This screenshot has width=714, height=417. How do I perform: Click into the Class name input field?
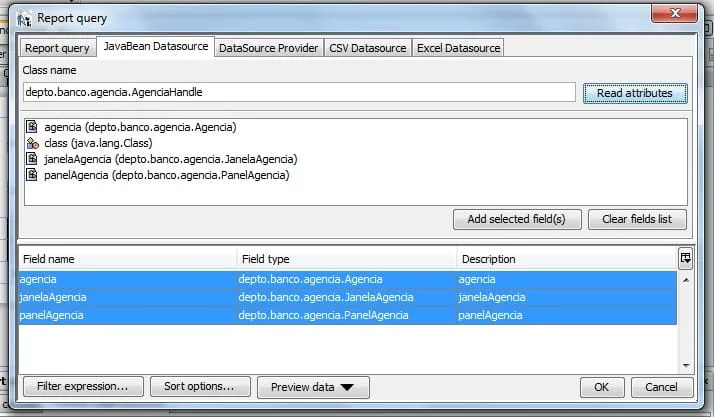click(x=299, y=92)
